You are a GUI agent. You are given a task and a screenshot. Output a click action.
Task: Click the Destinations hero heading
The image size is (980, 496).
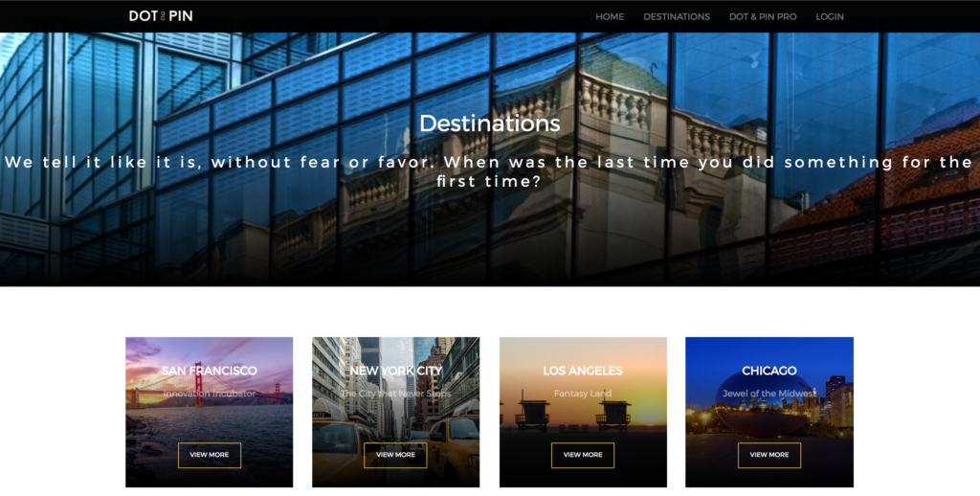click(489, 124)
